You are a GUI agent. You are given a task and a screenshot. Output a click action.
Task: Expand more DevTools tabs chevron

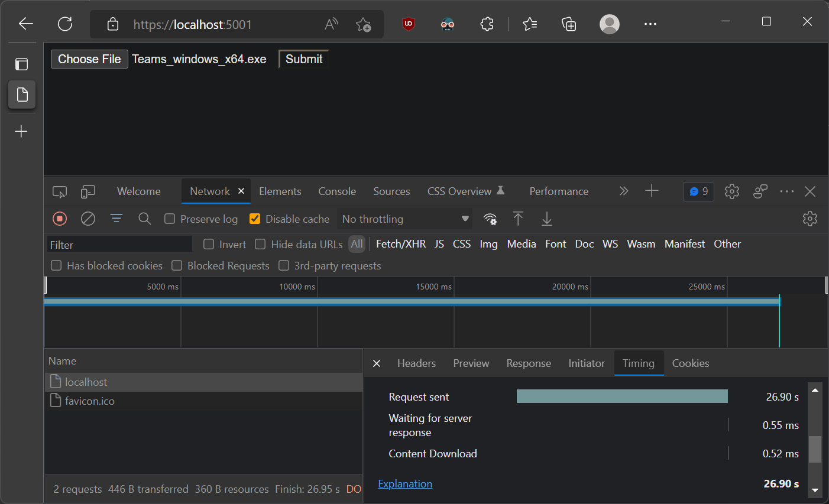point(623,191)
